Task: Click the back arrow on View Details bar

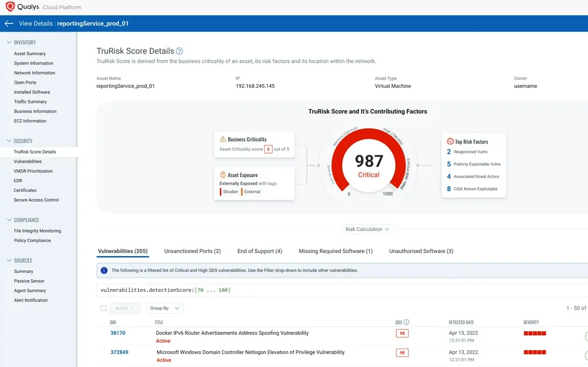Action: 9,23
